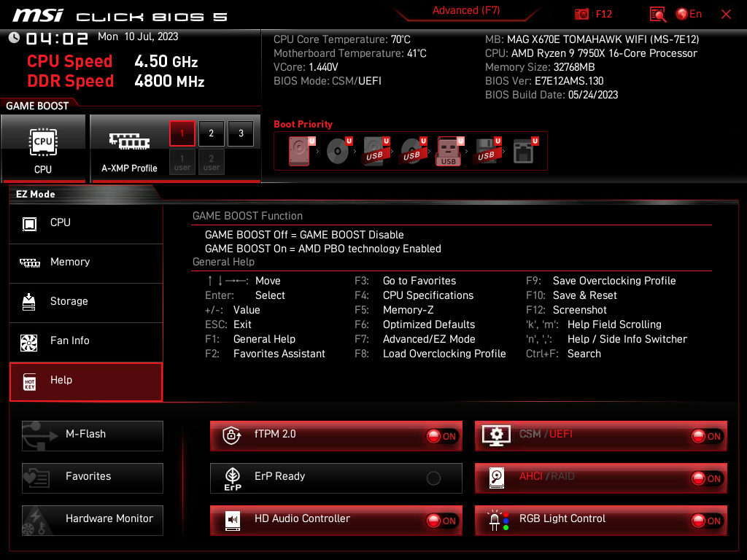Select the network boot device icon

pos(522,151)
